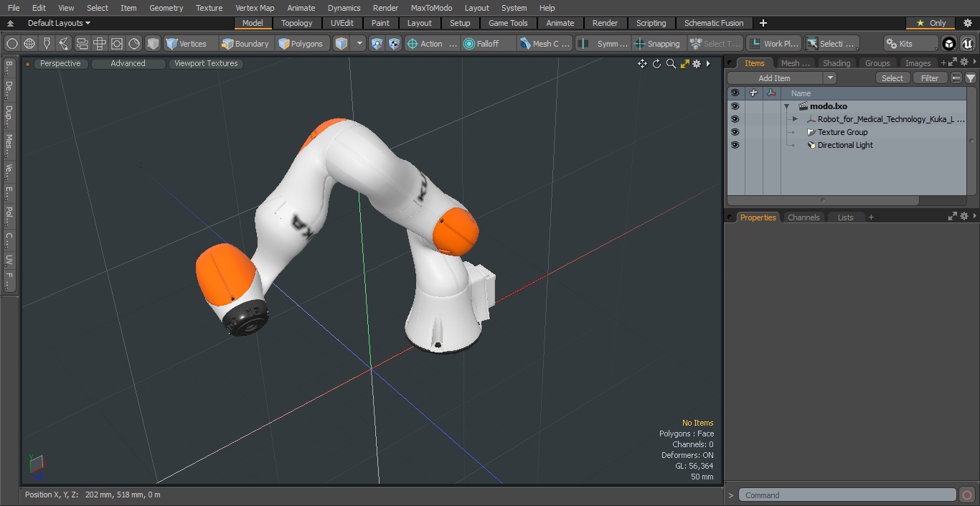
Task: Click the viewport pan move icon
Action: pyautogui.click(x=642, y=64)
